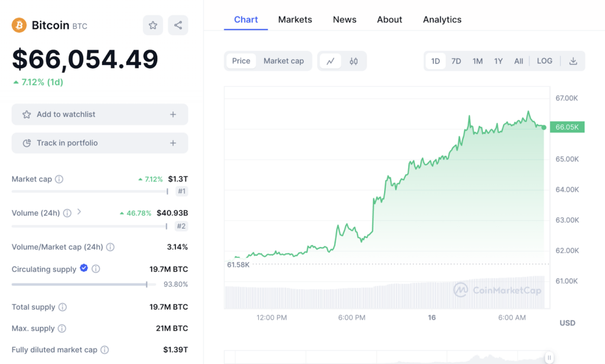Enable LOG scale on chart
The height and width of the screenshot is (364, 605).
[544, 61]
